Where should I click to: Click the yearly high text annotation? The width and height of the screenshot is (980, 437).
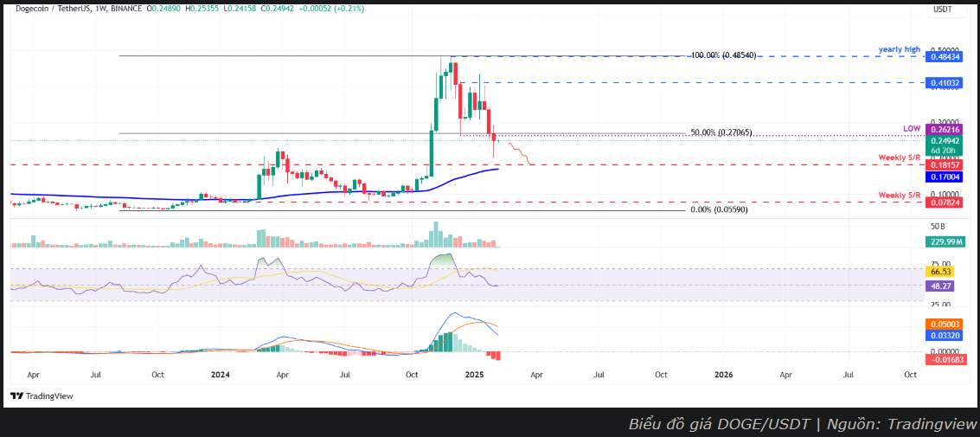[x=900, y=48]
